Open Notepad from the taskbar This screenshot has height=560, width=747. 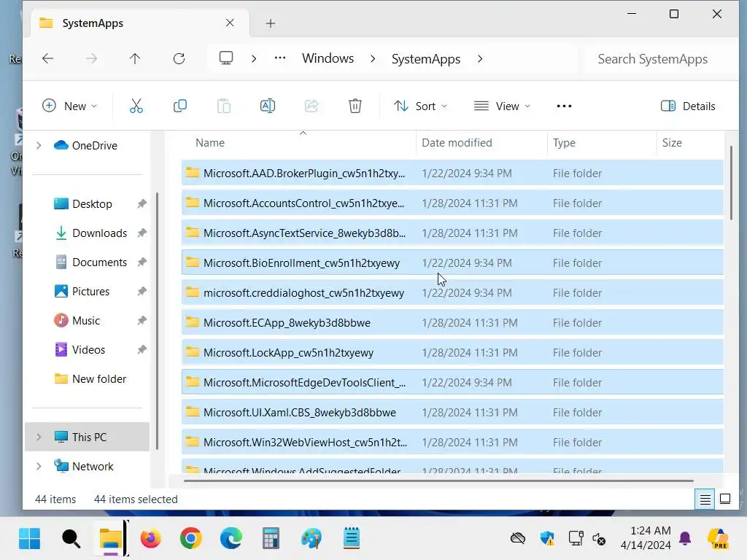[x=352, y=539]
